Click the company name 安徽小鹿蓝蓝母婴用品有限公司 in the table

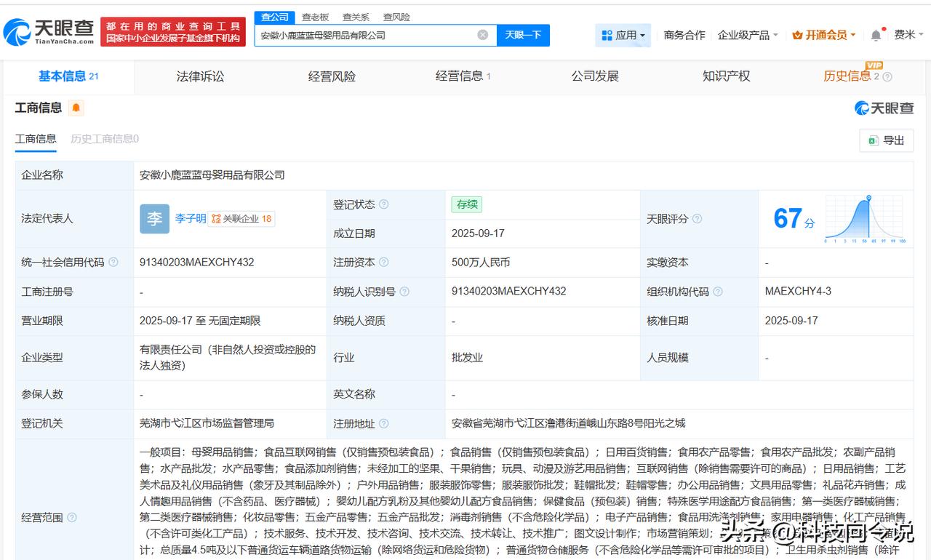click(x=212, y=175)
